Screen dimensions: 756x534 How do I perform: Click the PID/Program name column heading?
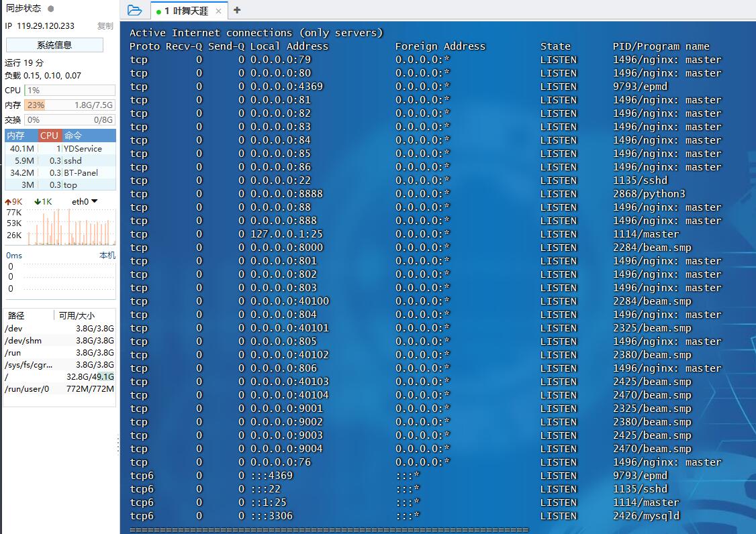[x=661, y=47]
